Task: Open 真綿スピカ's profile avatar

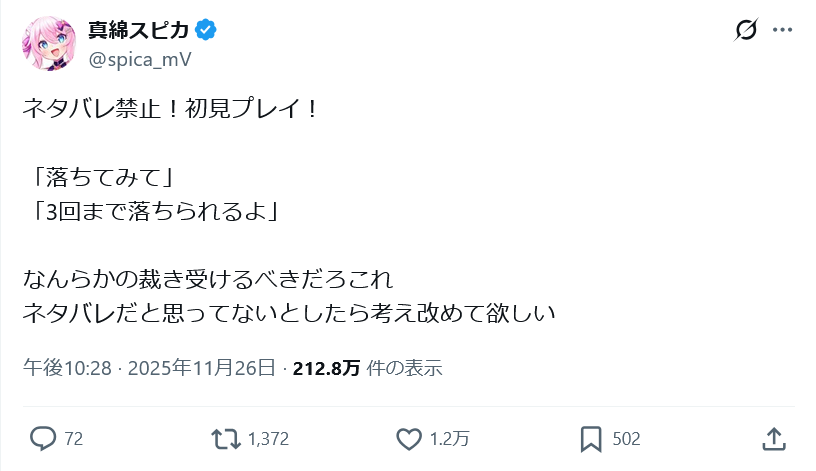Action: [48, 45]
